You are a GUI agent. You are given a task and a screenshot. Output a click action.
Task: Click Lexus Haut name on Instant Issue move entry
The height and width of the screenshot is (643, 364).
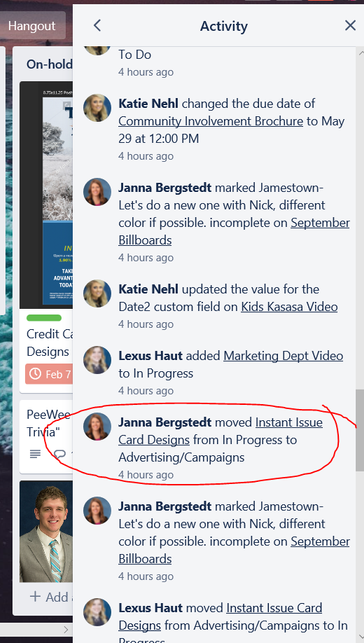click(x=150, y=608)
